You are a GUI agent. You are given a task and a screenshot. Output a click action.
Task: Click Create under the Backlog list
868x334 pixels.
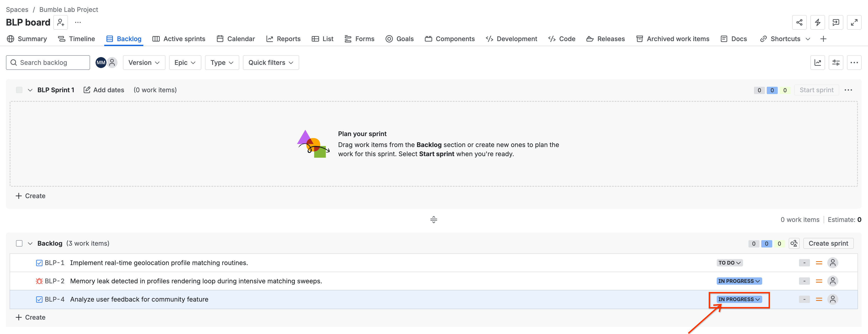tap(30, 318)
